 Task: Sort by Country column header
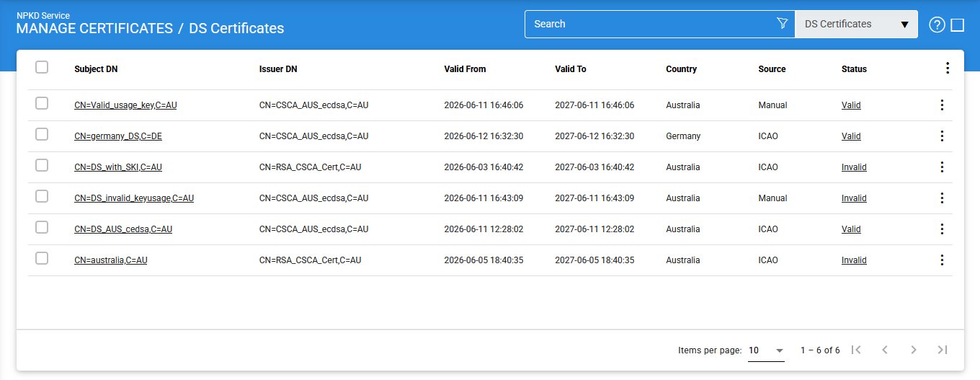pyautogui.click(x=682, y=69)
